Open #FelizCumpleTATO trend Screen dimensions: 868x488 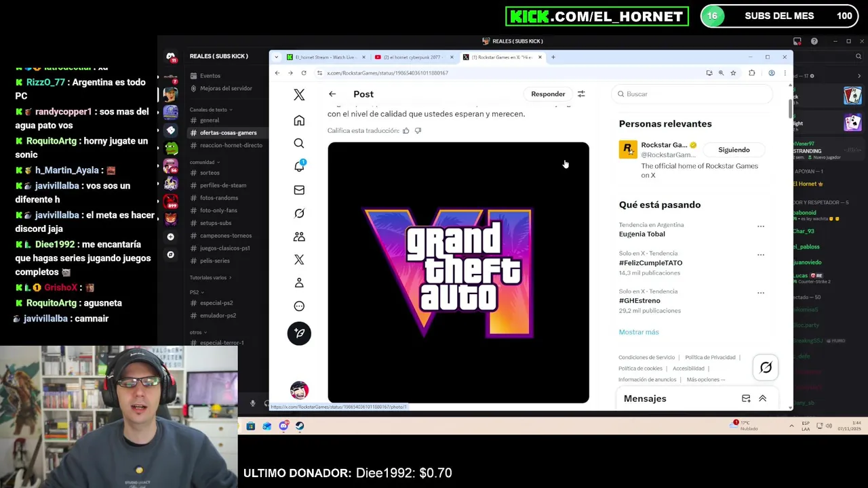click(650, 263)
